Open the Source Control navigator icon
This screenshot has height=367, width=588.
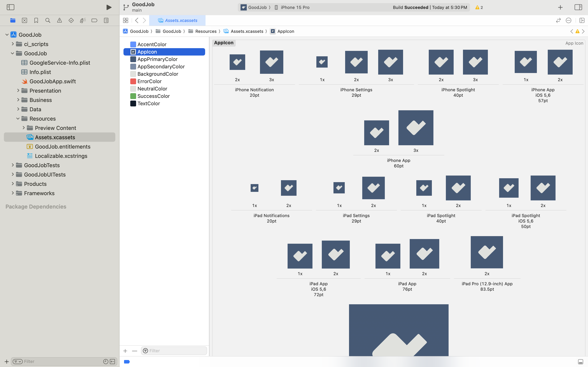(24, 20)
